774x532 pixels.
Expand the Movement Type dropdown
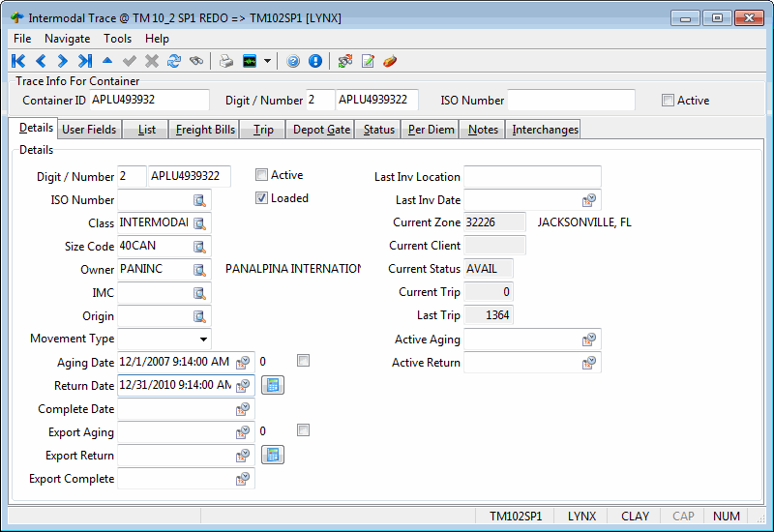click(x=203, y=340)
